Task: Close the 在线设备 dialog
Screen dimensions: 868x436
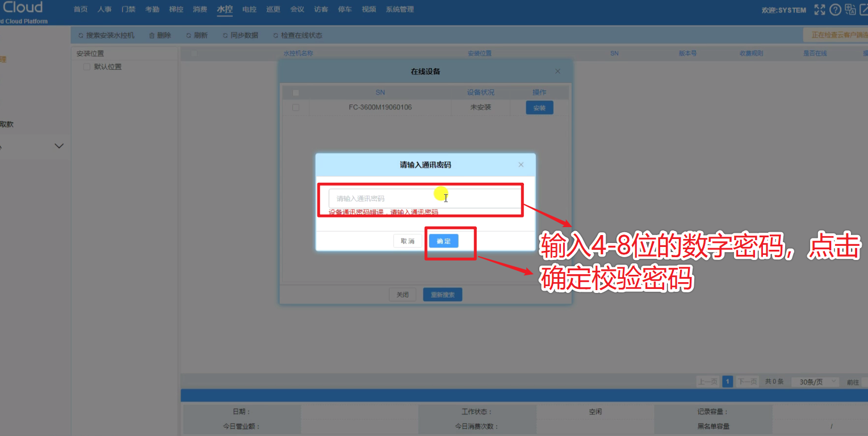Action: pos(557,72)
